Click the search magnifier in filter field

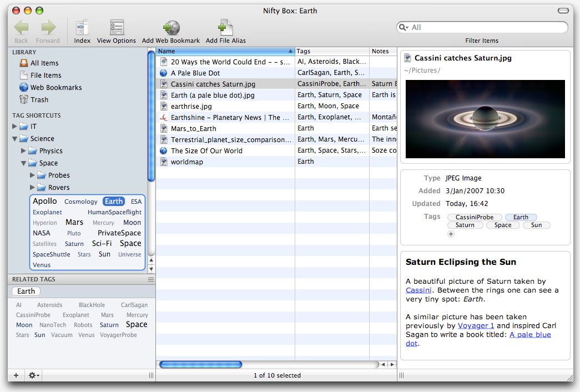pos(404,27)
